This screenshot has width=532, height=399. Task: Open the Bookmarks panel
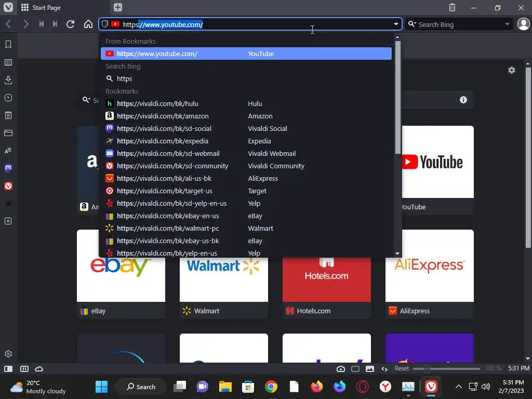coord(8,45)
